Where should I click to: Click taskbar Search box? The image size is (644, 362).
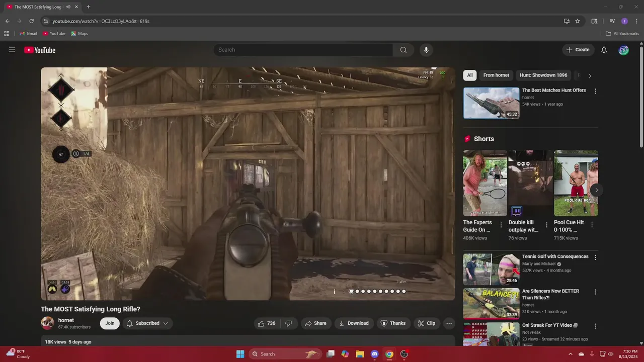point(285,354)
